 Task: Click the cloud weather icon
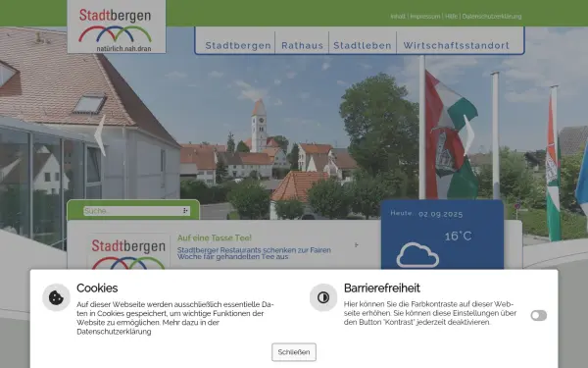point(417,255)
